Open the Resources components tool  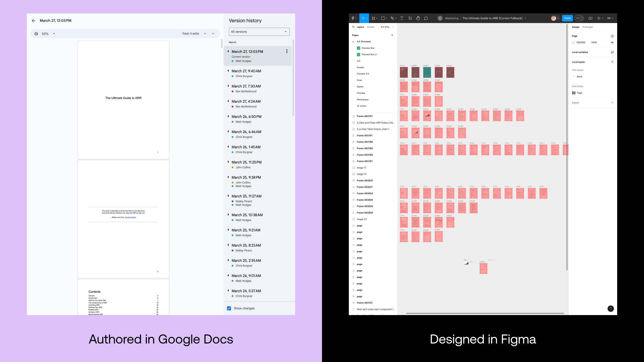pyautogui.click(x=410, y=18)
